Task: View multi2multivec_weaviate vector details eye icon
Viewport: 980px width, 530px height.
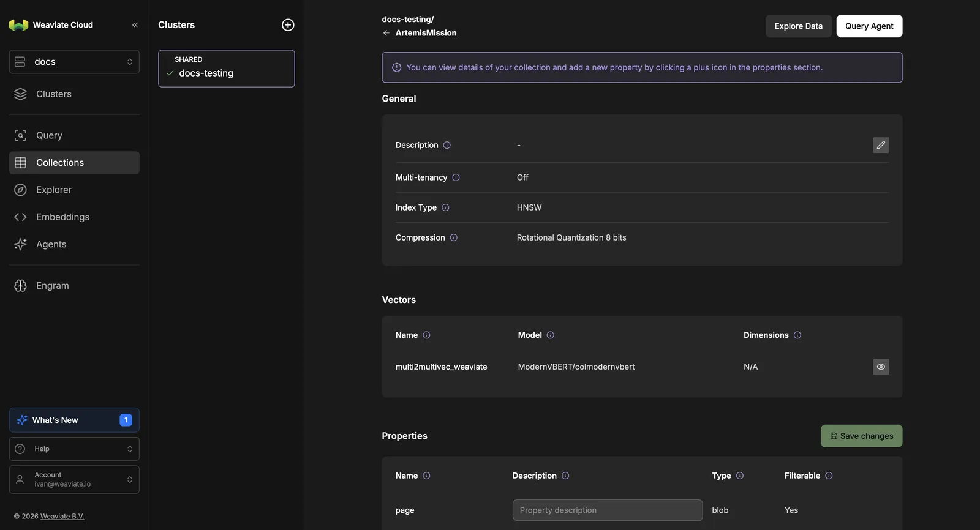Action: [x=881, y=367]
